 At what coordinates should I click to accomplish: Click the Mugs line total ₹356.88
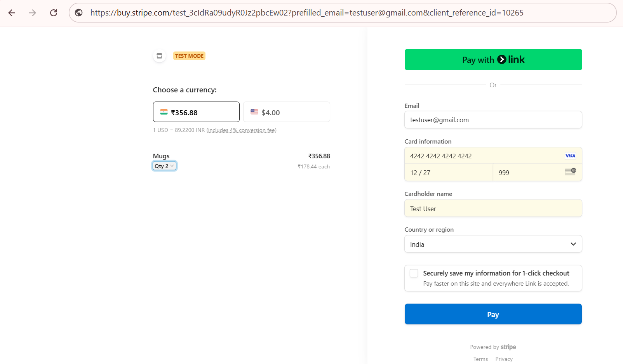(x=319, y=156)
